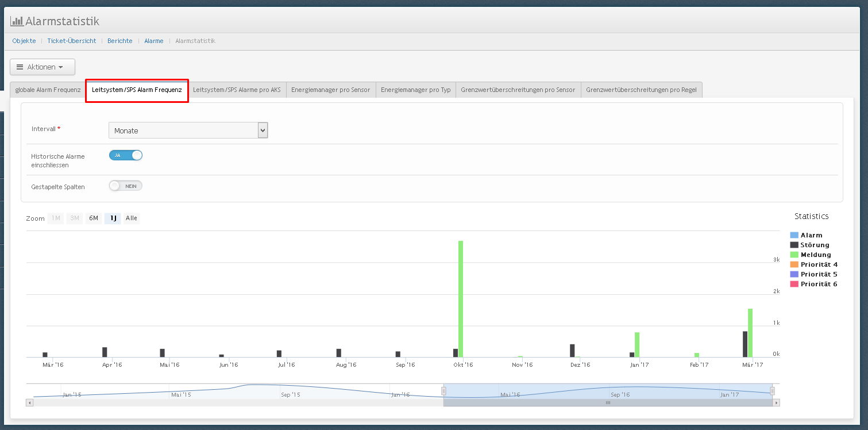Open Berichte link
868x430 pixels.
tap(120, 41)
